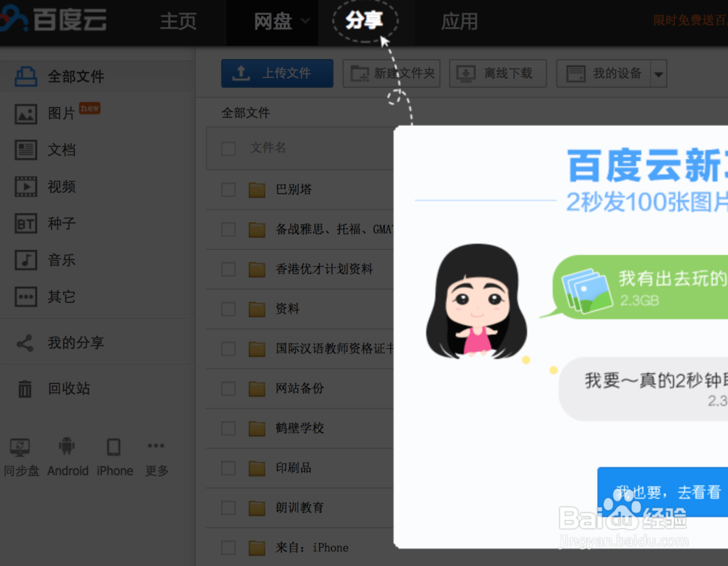Open the 印刷品 folder icon
Viewport: 728px width, 566px height.
click(257, 468)
